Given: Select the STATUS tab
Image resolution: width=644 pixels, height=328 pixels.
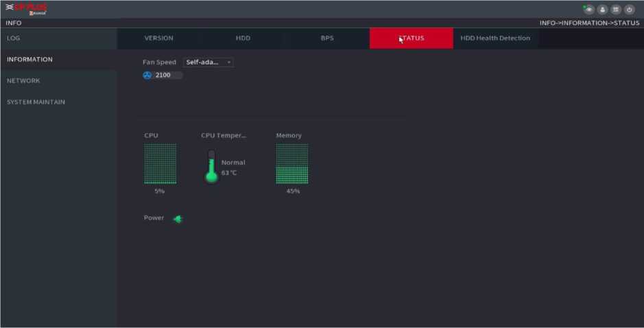Looking at the screenshot, I should tap(411, 38).
